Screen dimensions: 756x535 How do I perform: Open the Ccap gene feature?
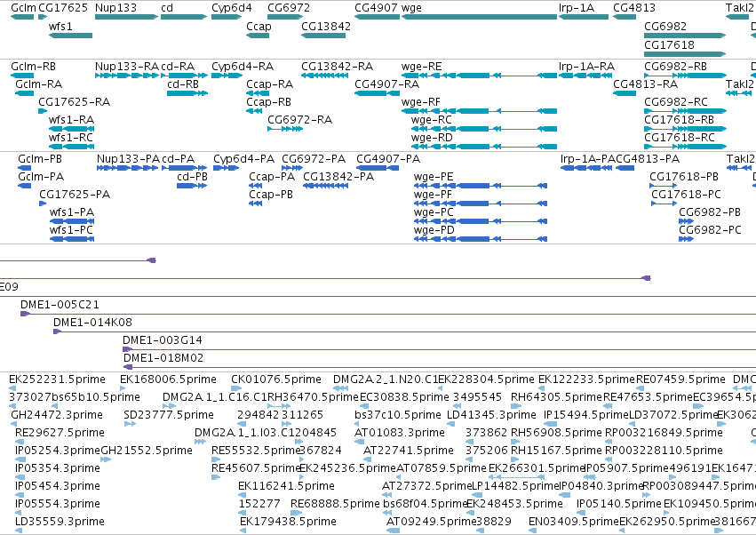click(258, 36)
